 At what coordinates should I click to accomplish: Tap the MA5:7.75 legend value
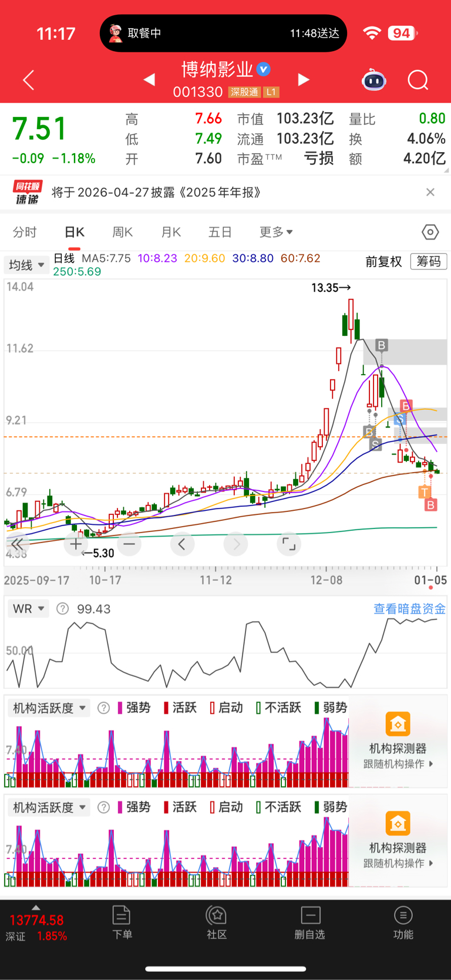point(106,258)
